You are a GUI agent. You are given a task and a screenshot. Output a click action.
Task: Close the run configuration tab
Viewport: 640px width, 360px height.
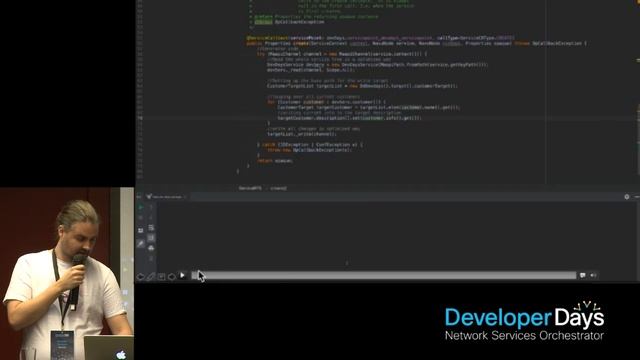[x=185, y=197]
